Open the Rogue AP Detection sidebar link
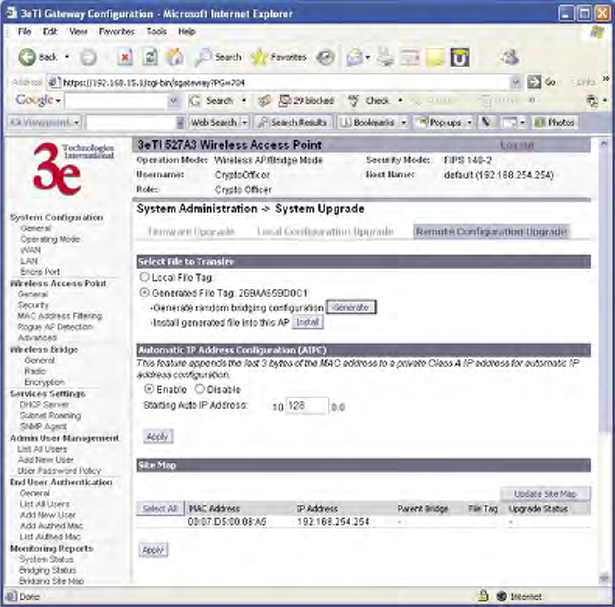Screen dimensions: 615x607 (55, 327)
